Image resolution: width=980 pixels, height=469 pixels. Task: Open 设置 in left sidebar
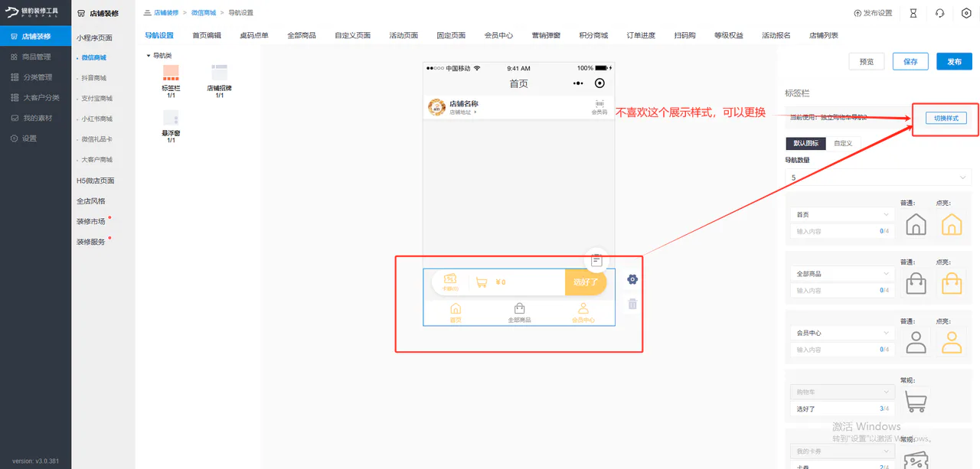tap(35, 138)
